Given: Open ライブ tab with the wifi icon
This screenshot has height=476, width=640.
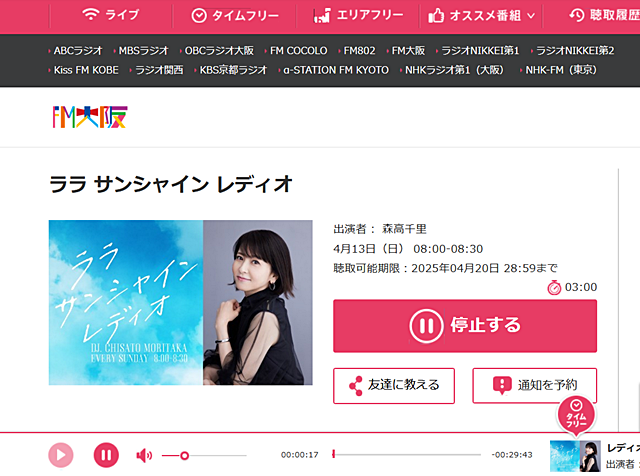Looking at the screenshot, I should 111,15.
